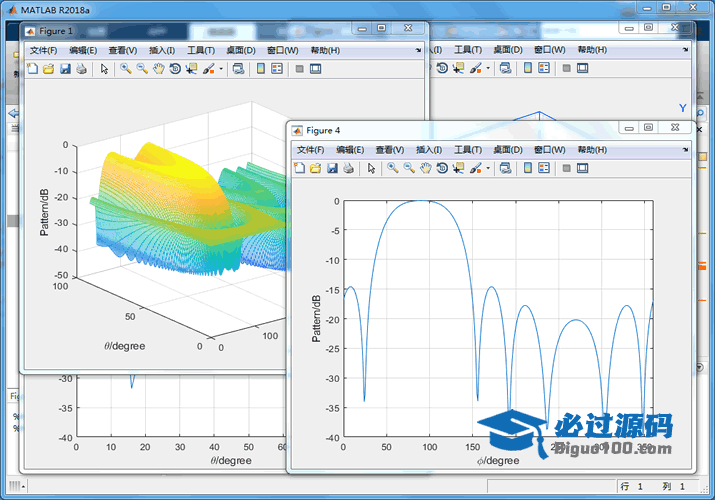Insert Legend icon in Figure 1 toolbar
715x500 pixels.
277,69
